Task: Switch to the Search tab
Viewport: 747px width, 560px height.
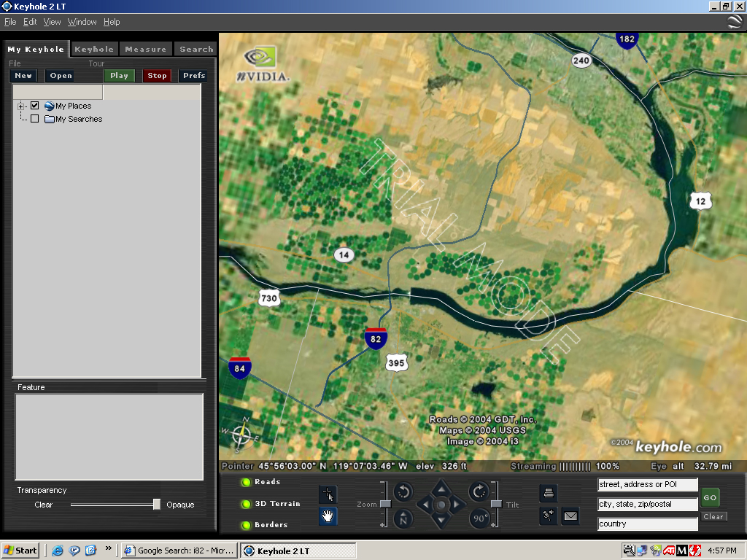Action: 196,49
